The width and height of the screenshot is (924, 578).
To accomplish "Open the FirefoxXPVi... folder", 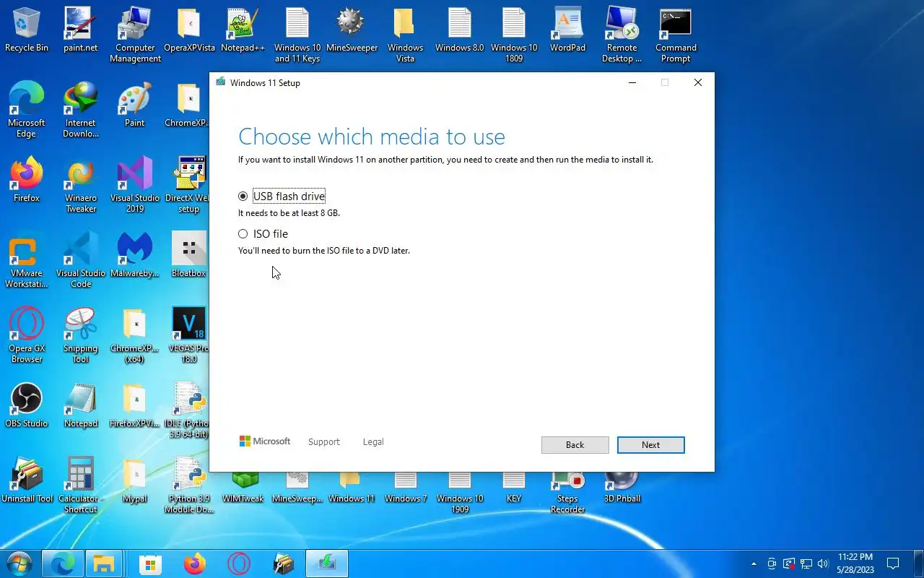I will (x=135, y=406).
